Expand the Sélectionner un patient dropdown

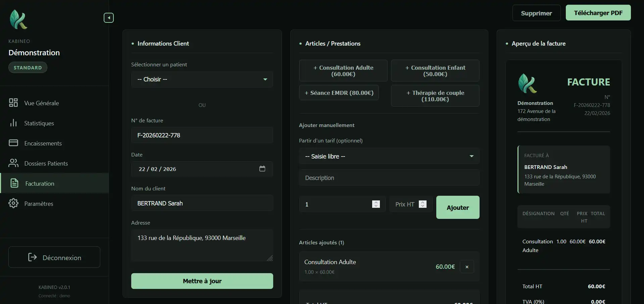(202, 79)
